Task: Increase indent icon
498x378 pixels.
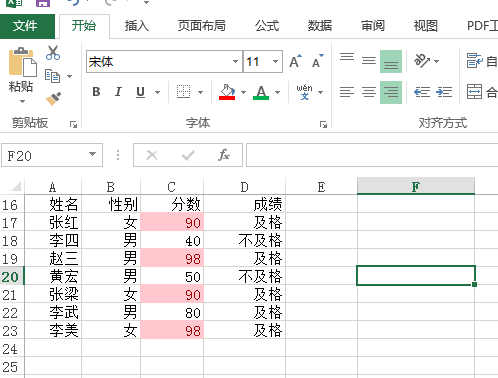Action: tap(444, 92)
